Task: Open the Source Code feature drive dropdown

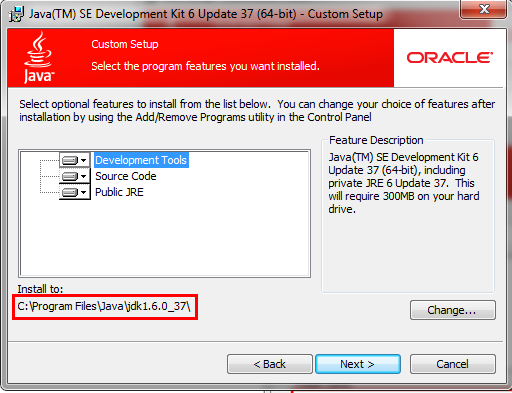Action: click(75, 176)
